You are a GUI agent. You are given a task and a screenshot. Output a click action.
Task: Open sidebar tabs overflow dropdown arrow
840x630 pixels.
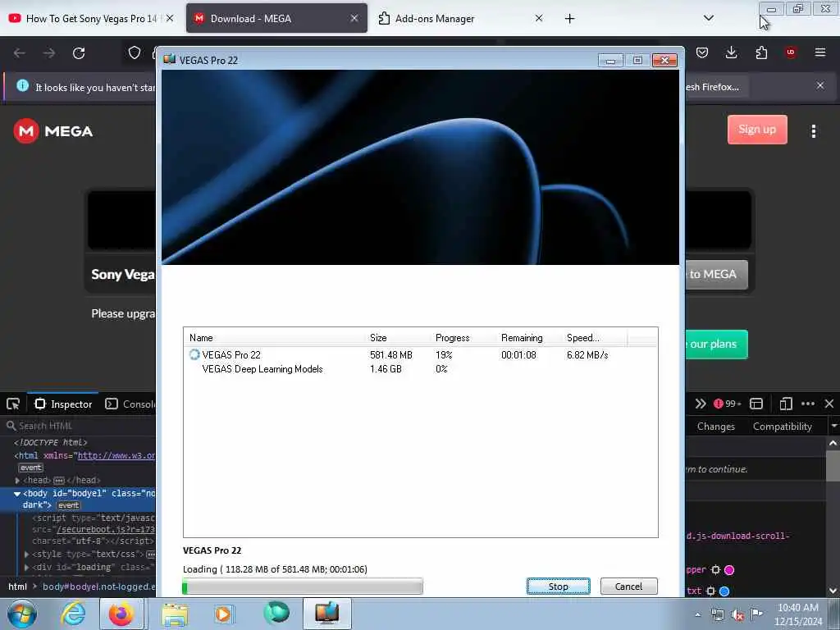click(833, 427)
